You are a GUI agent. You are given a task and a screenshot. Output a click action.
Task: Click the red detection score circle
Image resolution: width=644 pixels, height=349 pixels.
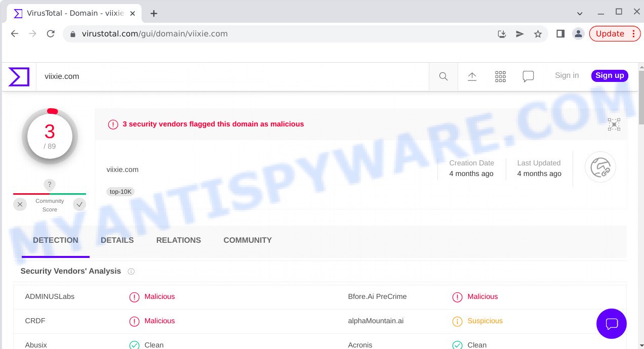click(50, 136)
